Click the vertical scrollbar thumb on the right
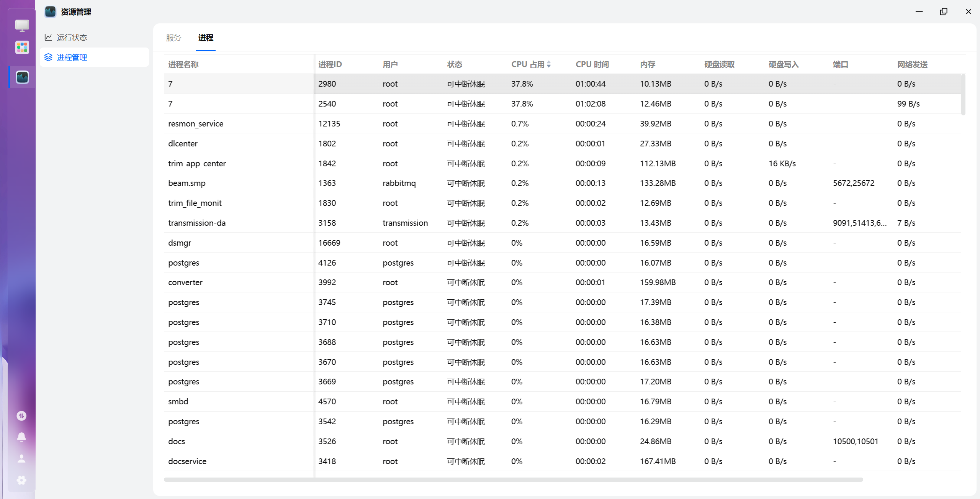This screenshot has height=499, width=980. pyautogui.click(x=963, y=95)
